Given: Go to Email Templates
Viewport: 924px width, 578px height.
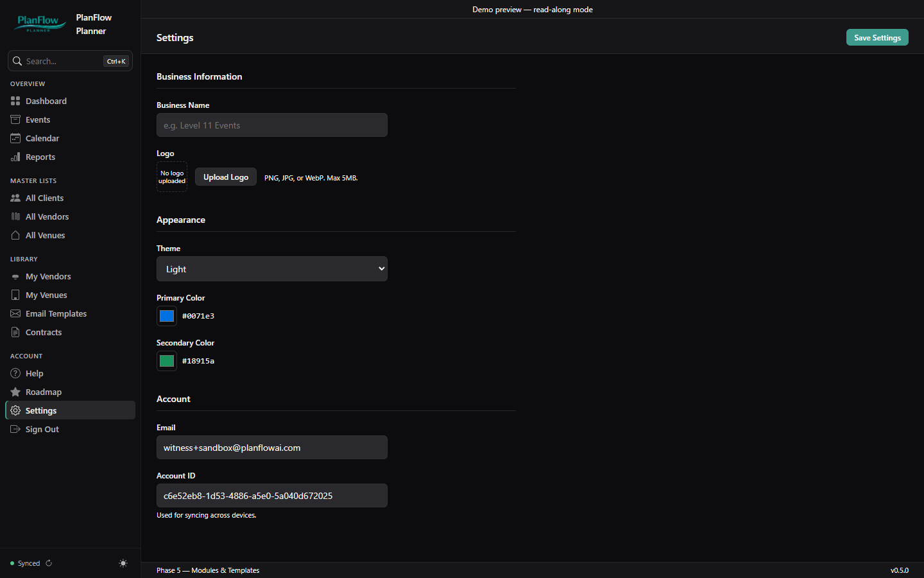Looking at the screenshot, I should [71, 313].
